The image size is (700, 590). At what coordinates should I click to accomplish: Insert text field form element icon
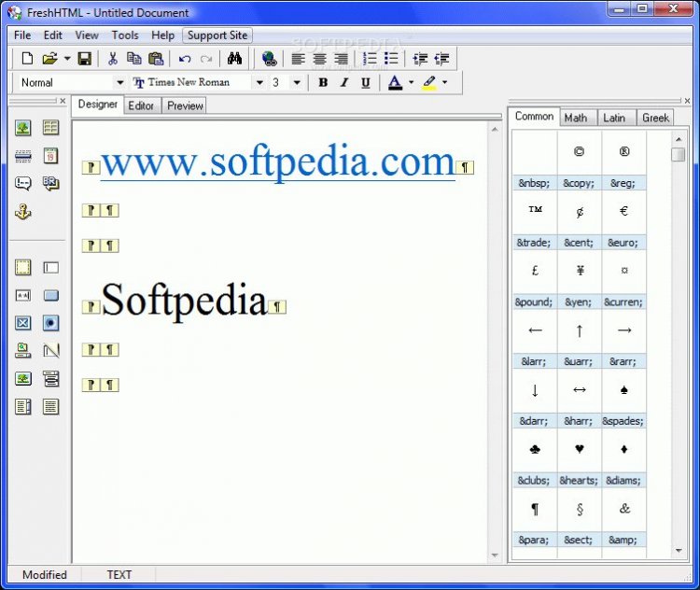(x=51, y=268)
